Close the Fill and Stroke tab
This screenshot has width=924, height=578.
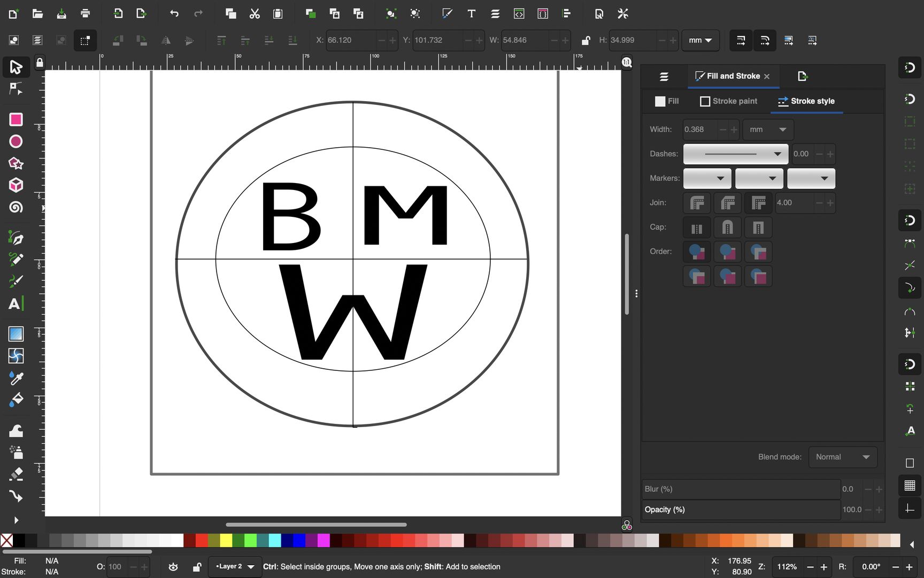(767, 77)
